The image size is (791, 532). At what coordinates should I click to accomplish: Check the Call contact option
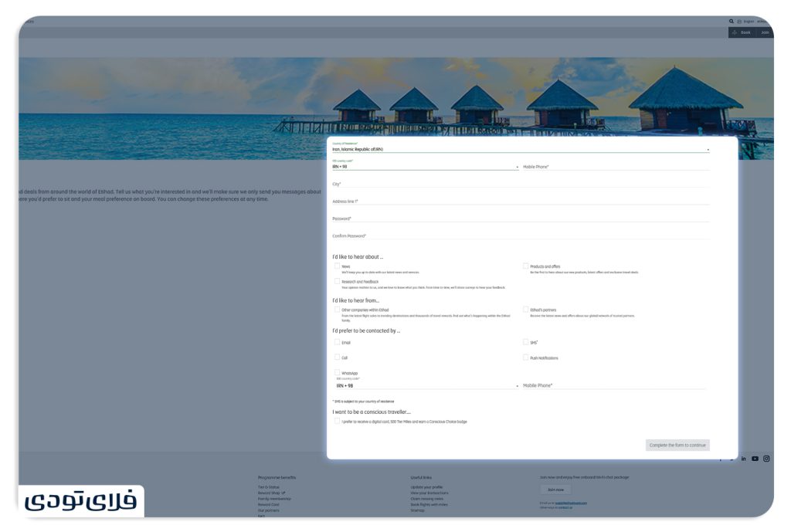coord(337,357)
